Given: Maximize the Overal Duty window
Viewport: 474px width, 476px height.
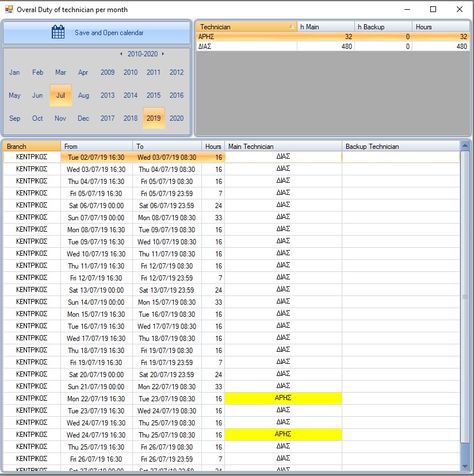Looking at the screenshot, I should 433,10.
